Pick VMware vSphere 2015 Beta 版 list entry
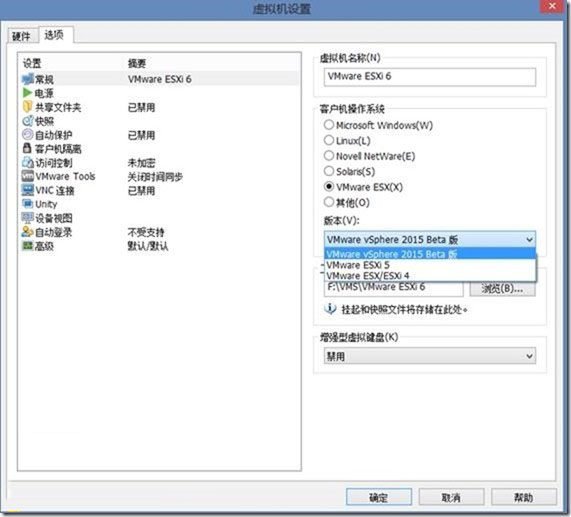The image size is (571, 517). (430, 254)
